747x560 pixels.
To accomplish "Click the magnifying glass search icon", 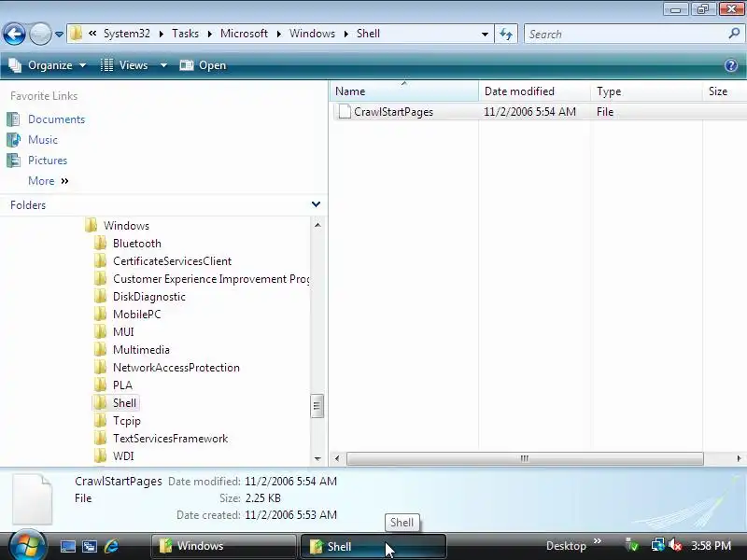I will 734,34.
